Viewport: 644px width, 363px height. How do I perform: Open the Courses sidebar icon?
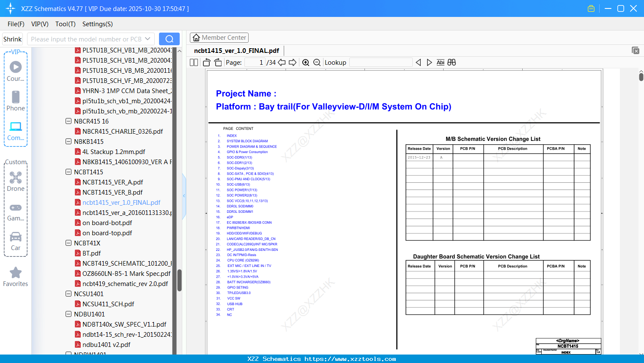[16, 71]
